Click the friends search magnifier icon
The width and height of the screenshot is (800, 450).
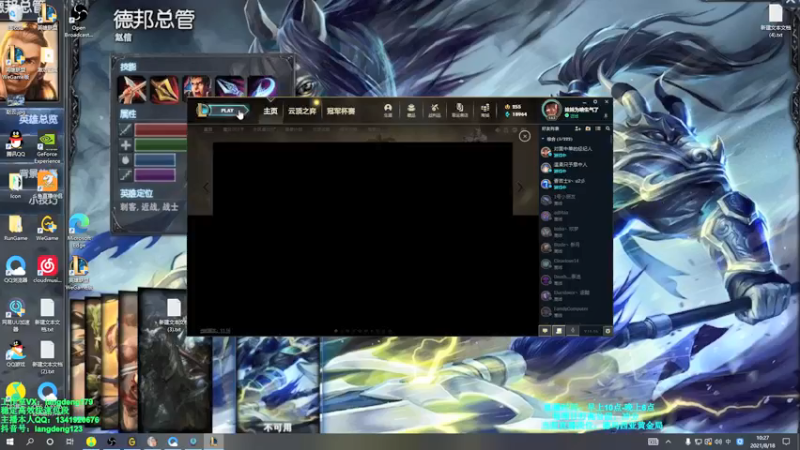pos(608,129)
